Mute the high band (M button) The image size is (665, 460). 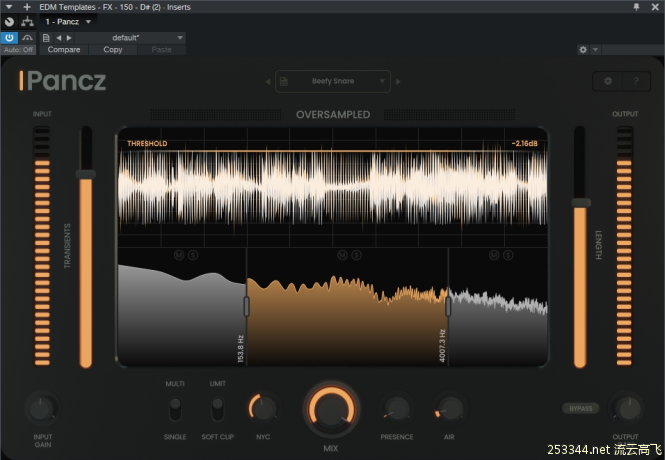[x=494, y=255]
